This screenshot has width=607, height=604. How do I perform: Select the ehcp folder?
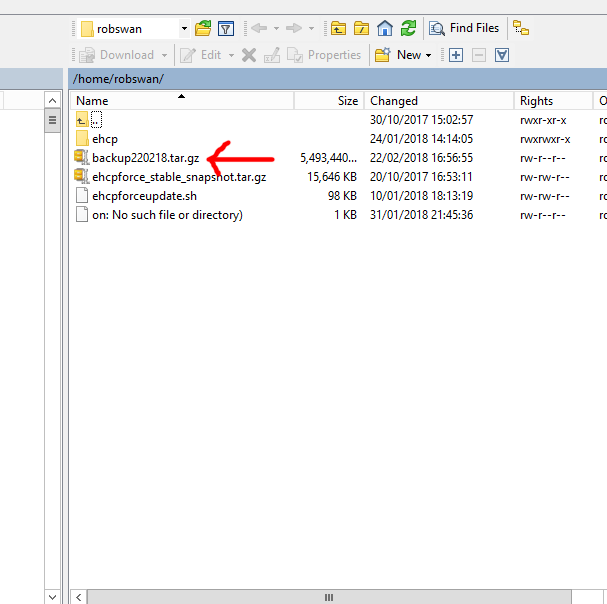(104, 139)
